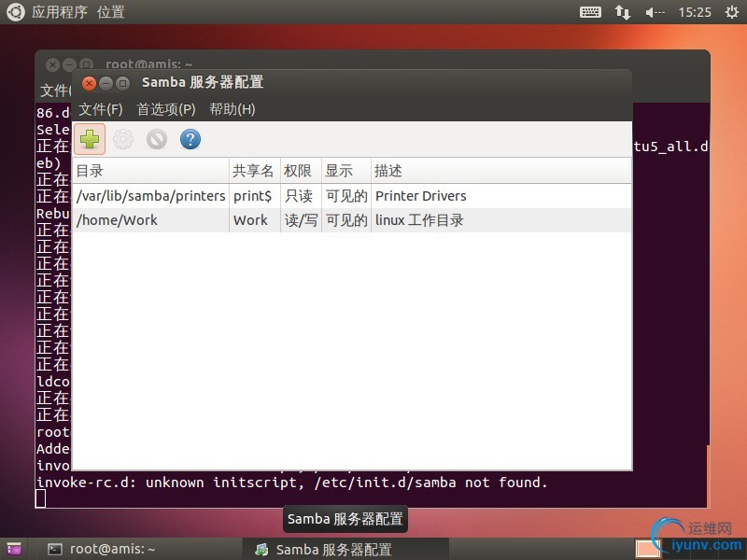747x560 pixels.
Task: Click the delete share prohibited icon
Action: coord(157,139)
